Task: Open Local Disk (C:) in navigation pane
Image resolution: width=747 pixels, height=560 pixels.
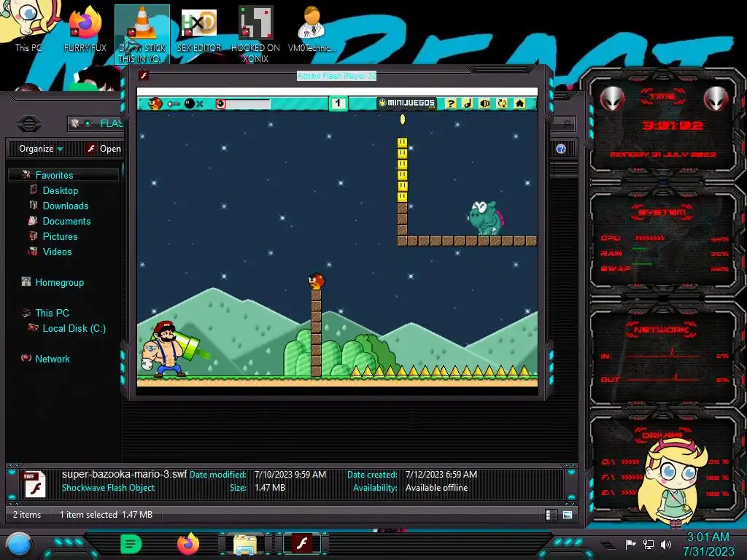Action: [74, 328]
